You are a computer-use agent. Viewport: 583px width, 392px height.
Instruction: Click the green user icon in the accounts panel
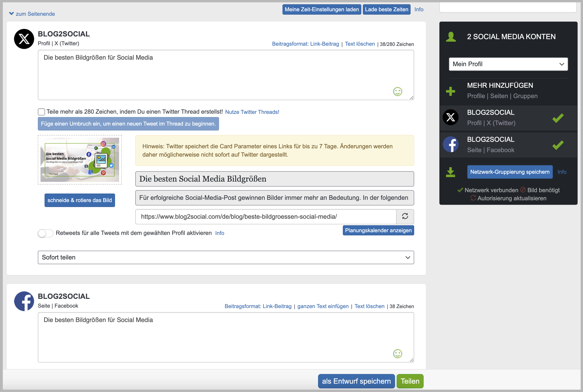point(451,37)
